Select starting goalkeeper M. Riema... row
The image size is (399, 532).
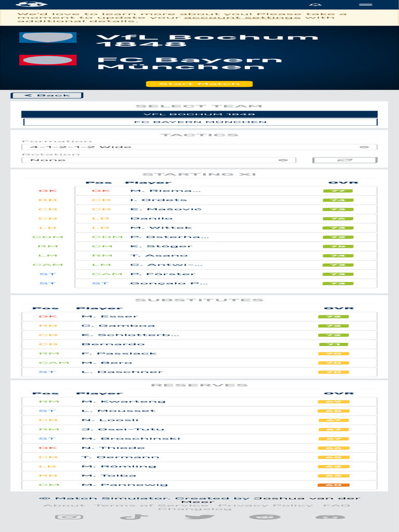click(x=226, y=191)
